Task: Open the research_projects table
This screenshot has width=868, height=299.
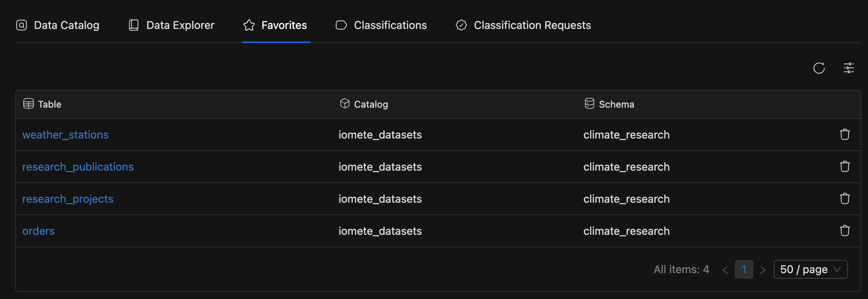Action: click(68, 198)
